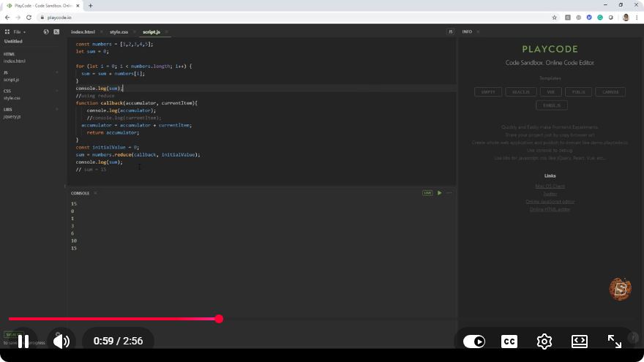The width and height of the screenshot is (644, 362).
Task: Choose the PIXI.JS template button
Action: (x=578, y=92)
